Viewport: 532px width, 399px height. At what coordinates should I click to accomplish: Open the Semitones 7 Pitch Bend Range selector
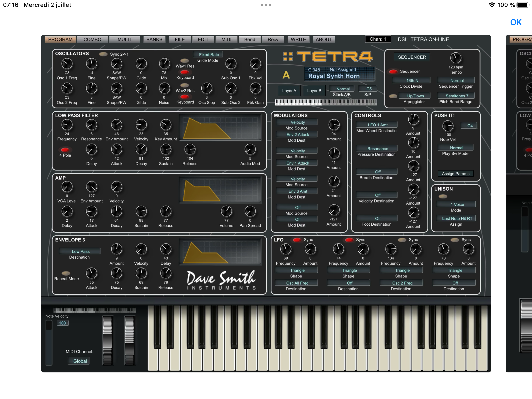point(456,96)
